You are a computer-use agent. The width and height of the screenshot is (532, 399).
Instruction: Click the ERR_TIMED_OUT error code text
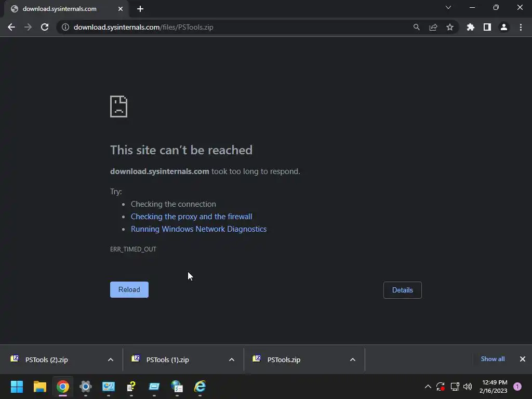point(133,249)
